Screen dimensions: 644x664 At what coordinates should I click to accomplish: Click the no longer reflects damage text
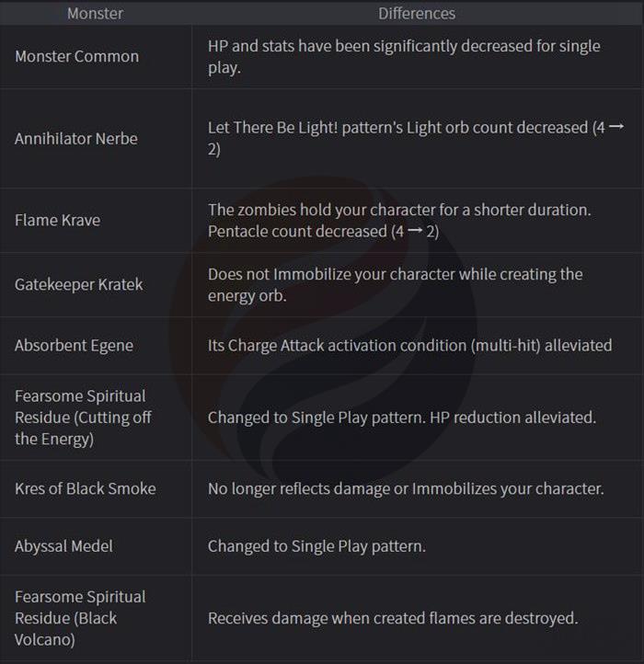coord(406,488)
